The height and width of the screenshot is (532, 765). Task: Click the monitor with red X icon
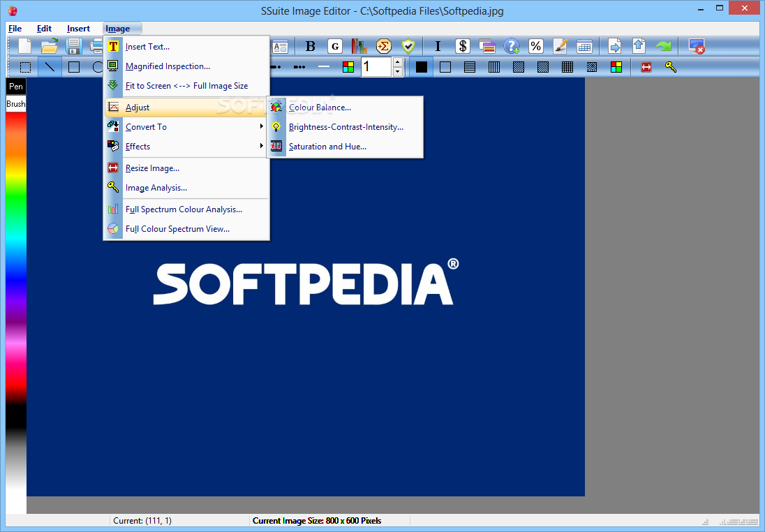(696, 46)
